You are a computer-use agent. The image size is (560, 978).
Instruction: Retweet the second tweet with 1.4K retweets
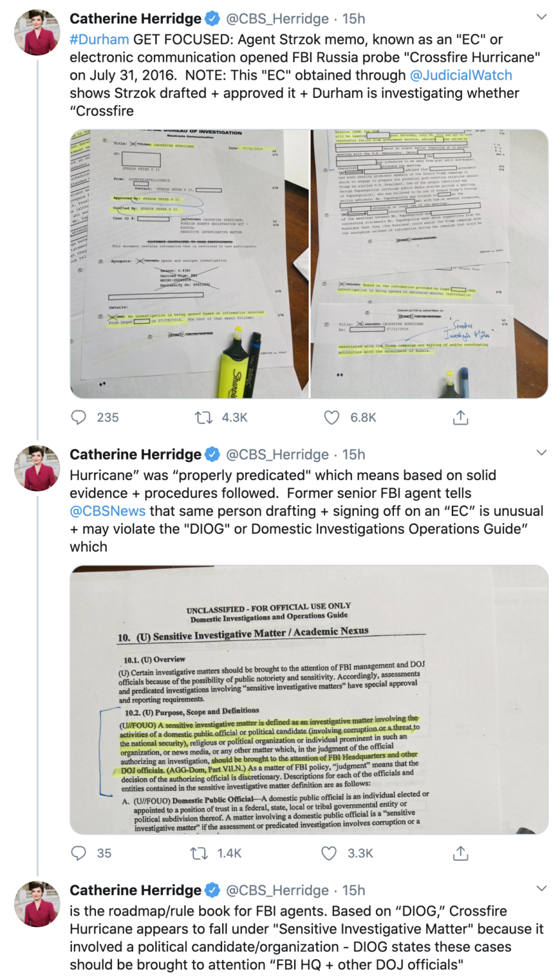(x=199, y=853)
